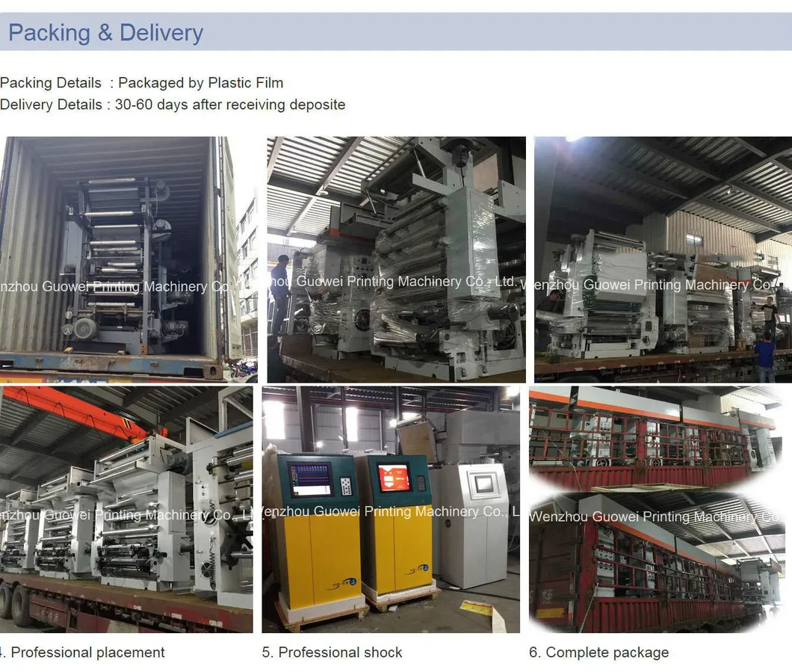Click watermark text on the container photo
The image size is (792, 672).
pos(115,286)
